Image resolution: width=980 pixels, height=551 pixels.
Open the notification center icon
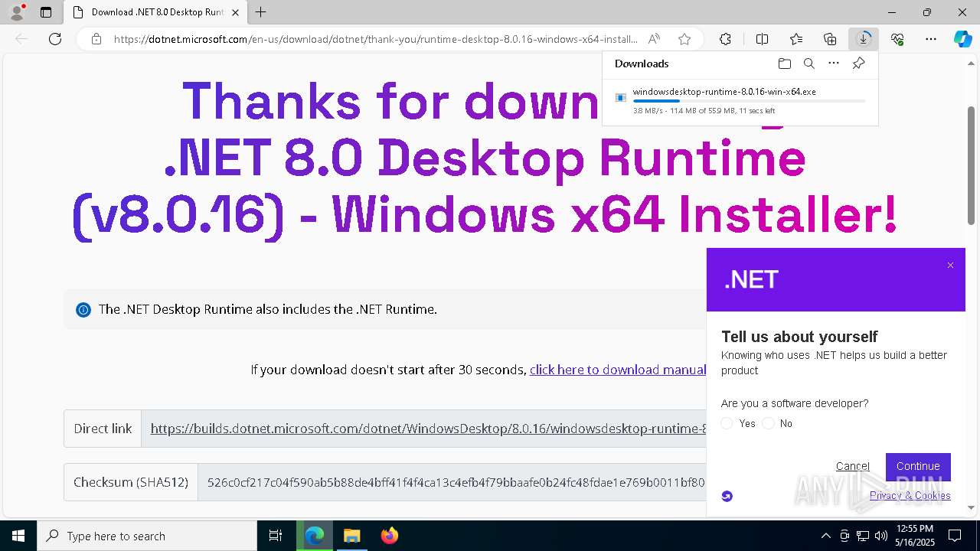click(x=955, y=536)
